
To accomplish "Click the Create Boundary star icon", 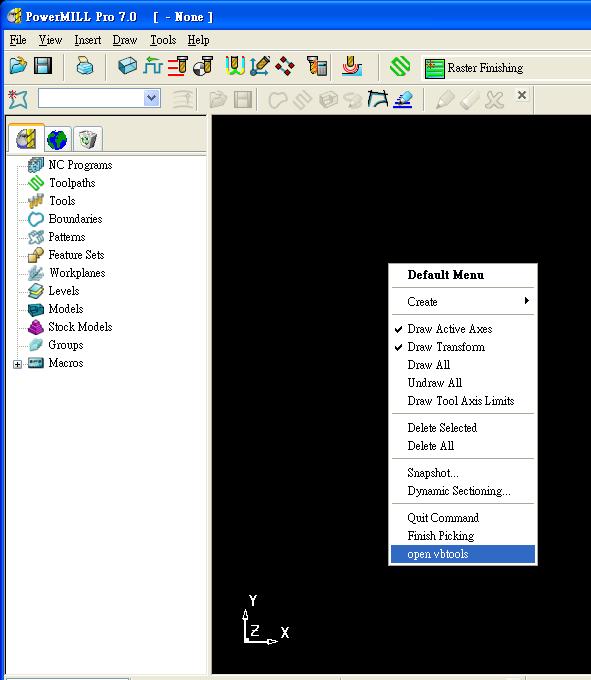I will pos(18,99).
